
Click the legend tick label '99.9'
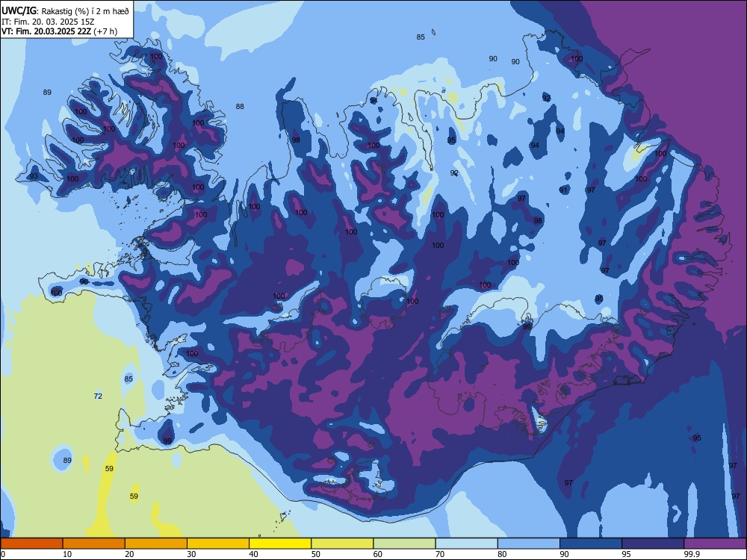click(x=692, y=554)
